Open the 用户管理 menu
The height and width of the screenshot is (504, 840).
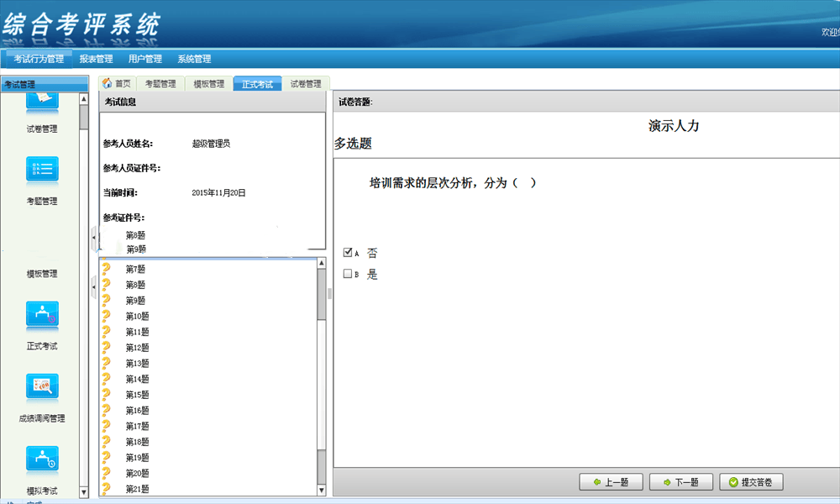coord(144,58)
